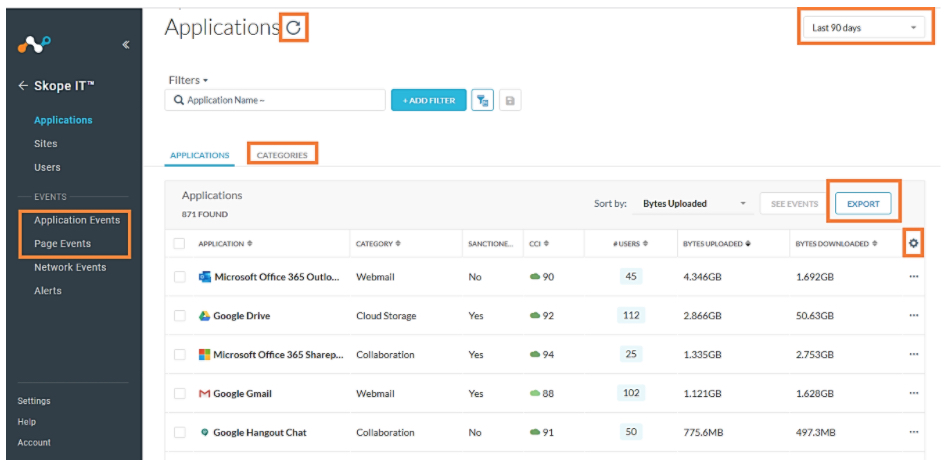Click the See Events button
The image size is (947, 462).
(x=794, y=204)
